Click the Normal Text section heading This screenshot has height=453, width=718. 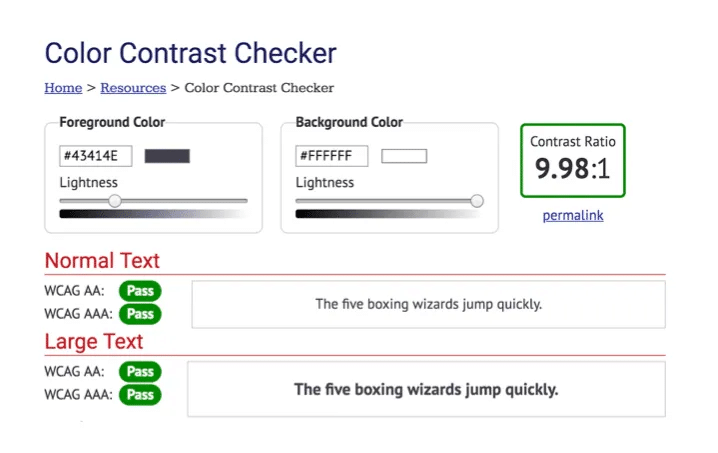point(102,260)
